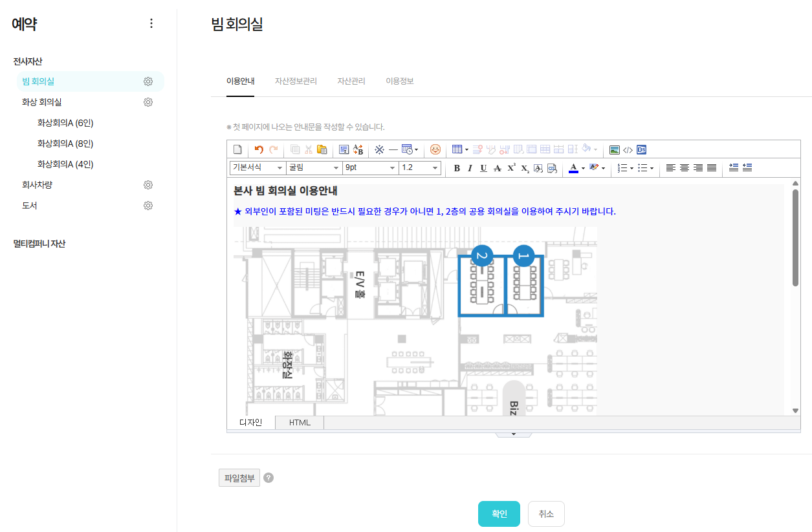The image size is (812, 532).
Task: Click the help question mark icon
Action: [269, 478]
